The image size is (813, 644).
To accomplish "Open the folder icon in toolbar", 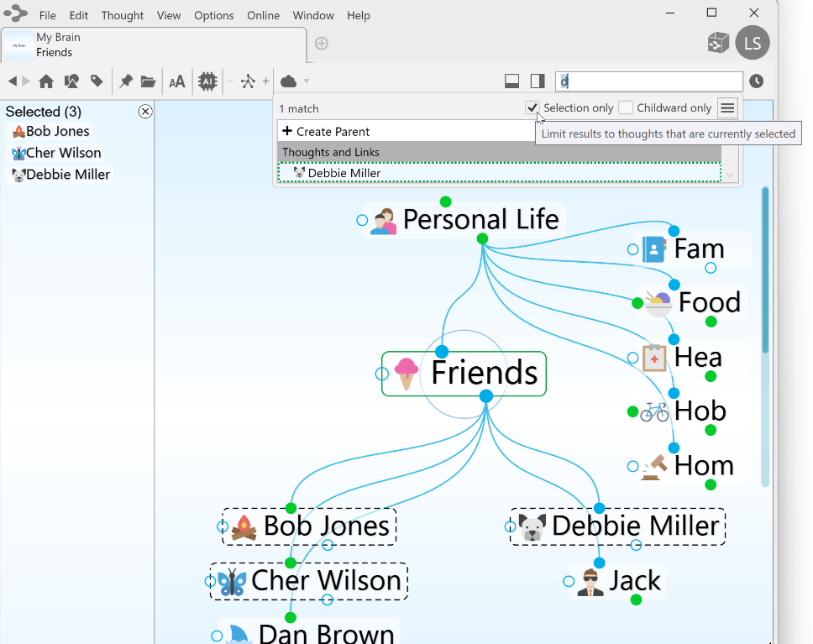I will point(149,81).
